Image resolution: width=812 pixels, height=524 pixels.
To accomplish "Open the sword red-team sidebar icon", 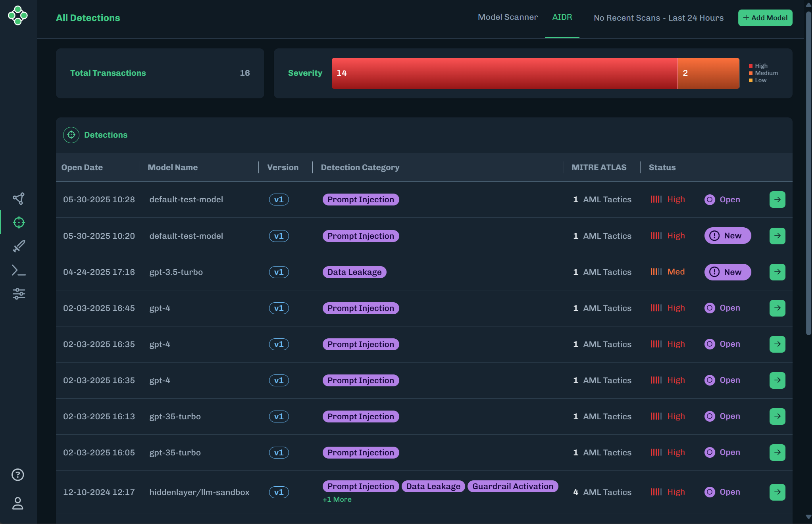I will pos(19,246).
